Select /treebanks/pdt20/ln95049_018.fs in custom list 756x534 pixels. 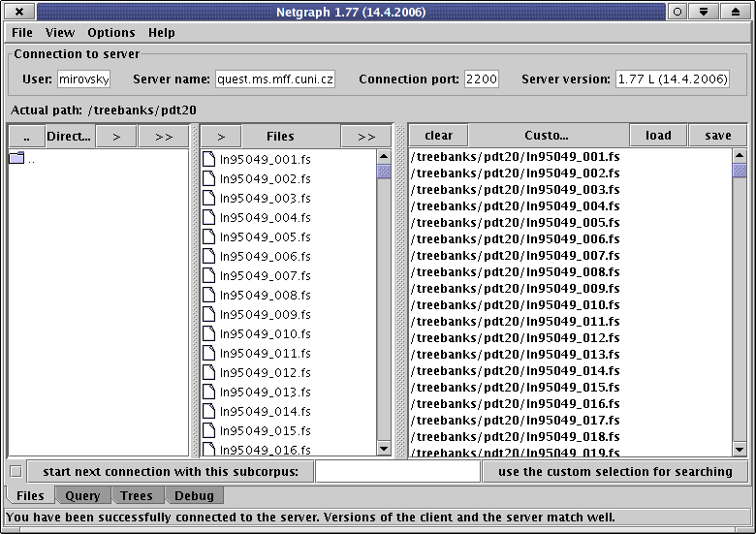(515, 437)
